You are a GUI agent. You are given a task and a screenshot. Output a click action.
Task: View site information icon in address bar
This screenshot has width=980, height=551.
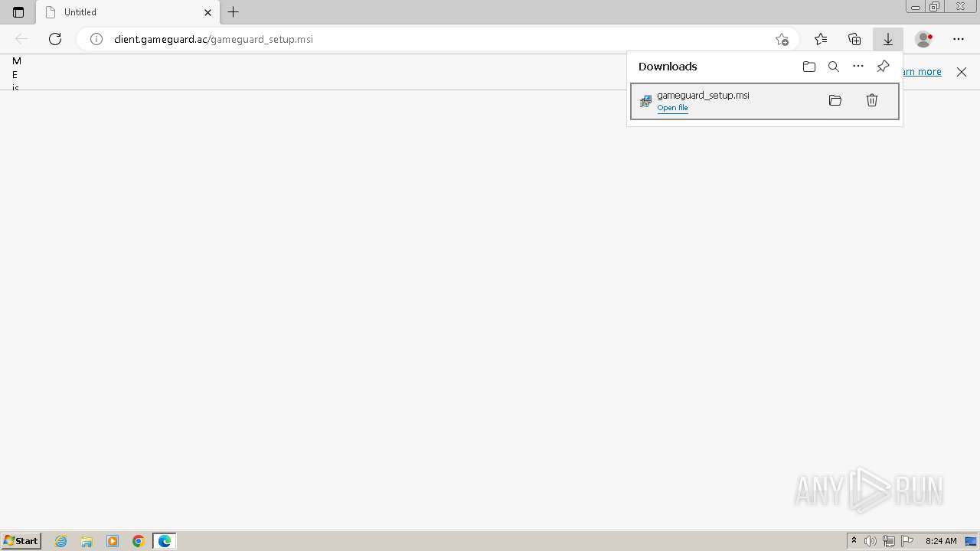pyautogui.click(x=96, y=39)
